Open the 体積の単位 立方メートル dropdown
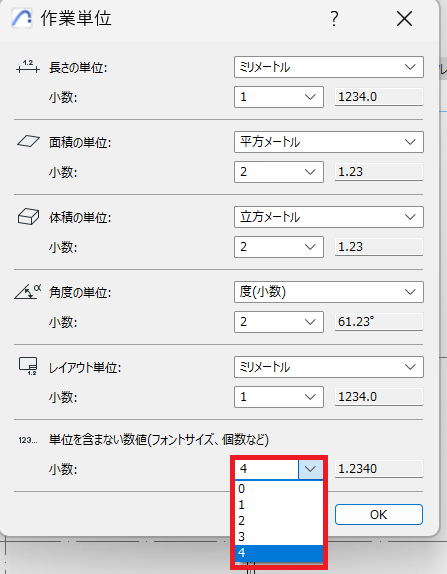 (329, 217)
